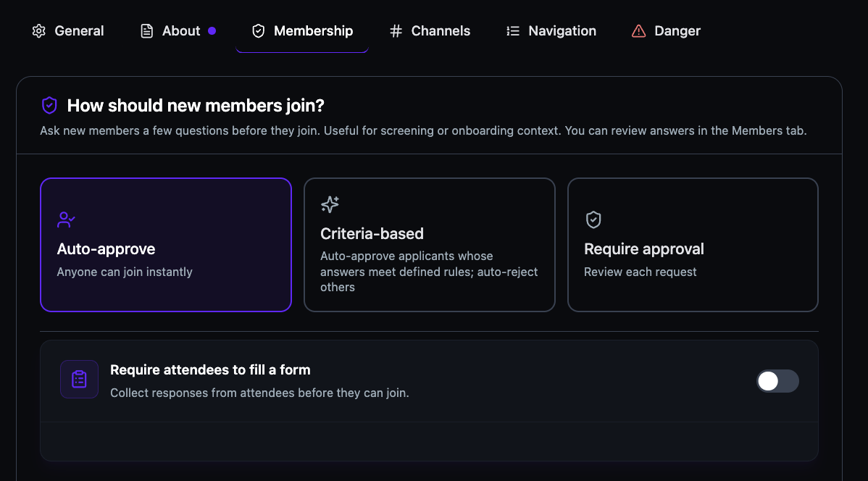Screen dimensions: 868x481
Task: Click the 'Review each request' text
Action: (x=640, y=272)
